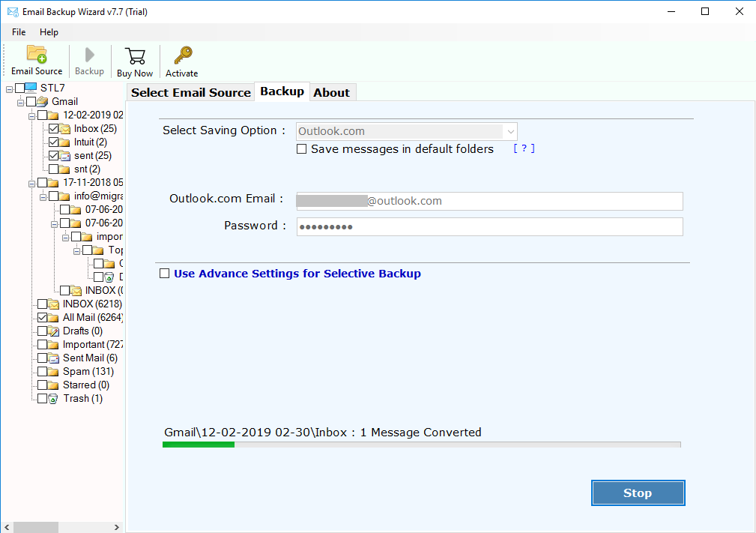This screenshot has height=533, width=756.
Task: Click the Backup arrow toolbar icon
Action: 89,55
